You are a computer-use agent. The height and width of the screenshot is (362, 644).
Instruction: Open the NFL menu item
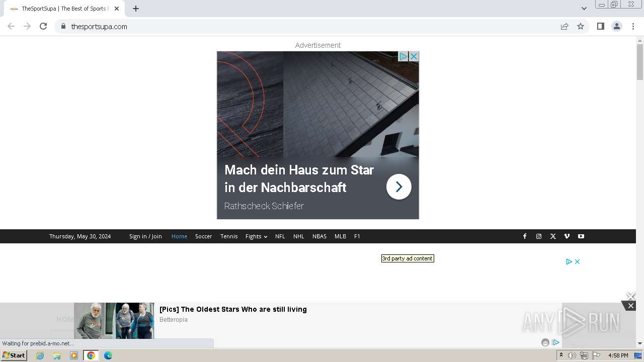point(280,236)
